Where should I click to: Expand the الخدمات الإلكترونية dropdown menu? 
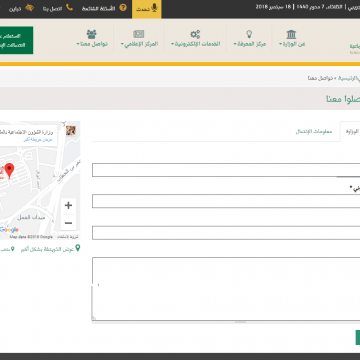coord(196,44)
